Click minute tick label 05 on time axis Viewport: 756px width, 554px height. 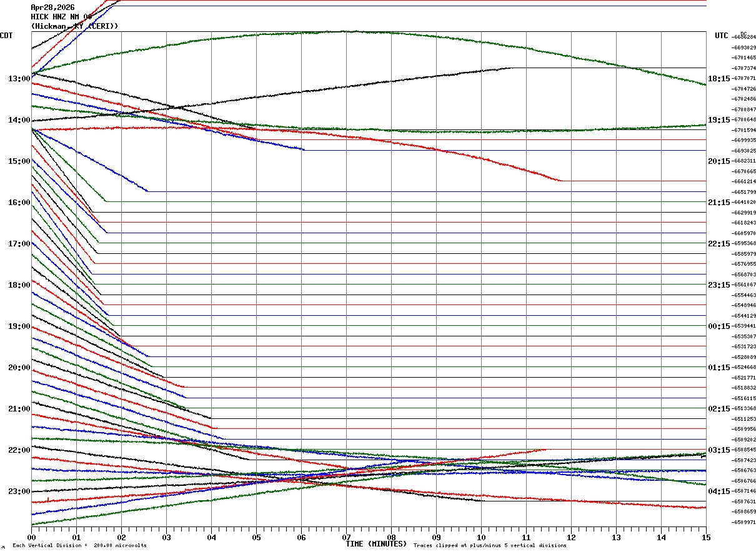256,537
